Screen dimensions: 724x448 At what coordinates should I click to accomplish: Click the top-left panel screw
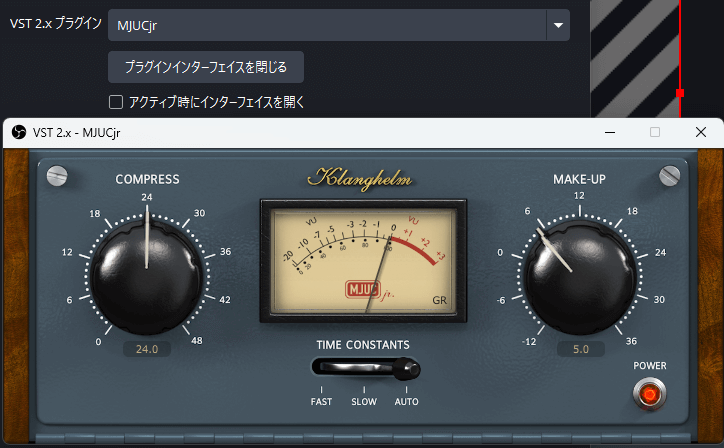tap(57, 176)
